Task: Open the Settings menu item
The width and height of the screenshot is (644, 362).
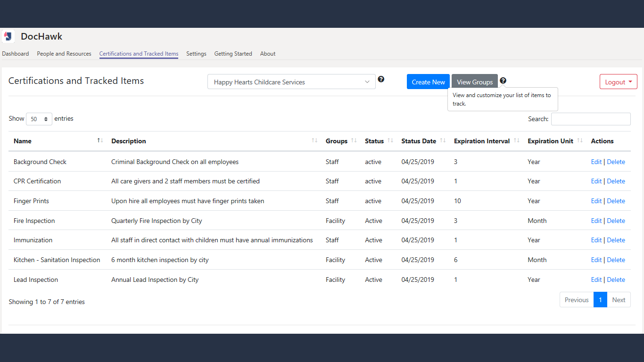Action: coord(196,54)
